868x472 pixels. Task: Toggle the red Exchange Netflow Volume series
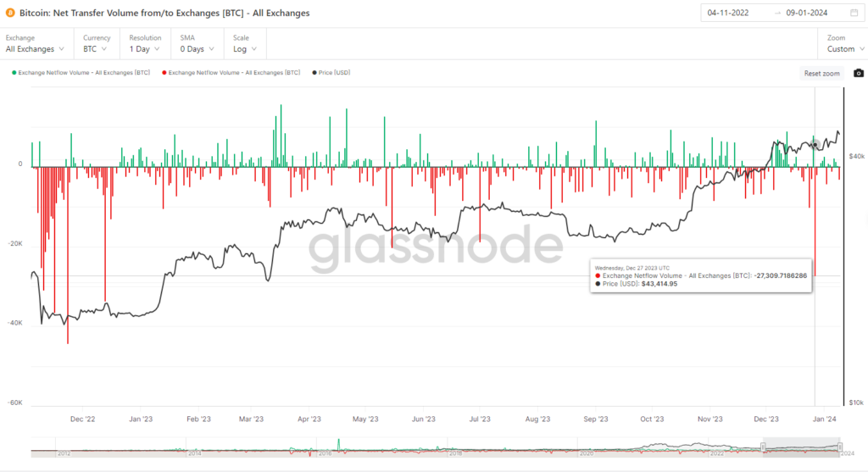point(234,73)
